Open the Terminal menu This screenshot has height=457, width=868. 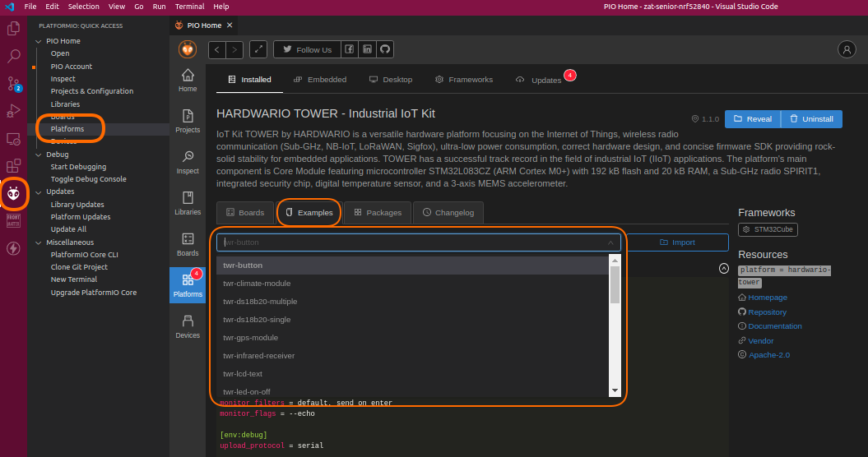[x=189, y=7]
